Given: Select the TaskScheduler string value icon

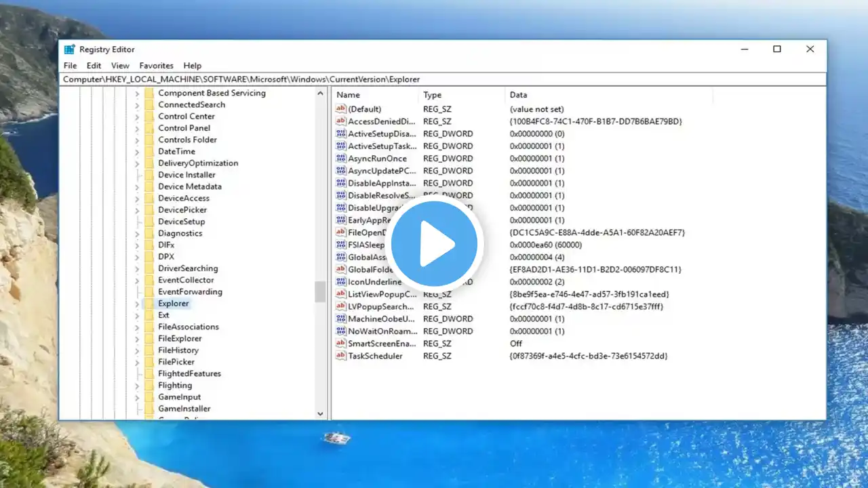Looking at the screenshot, I should [341, 356].
